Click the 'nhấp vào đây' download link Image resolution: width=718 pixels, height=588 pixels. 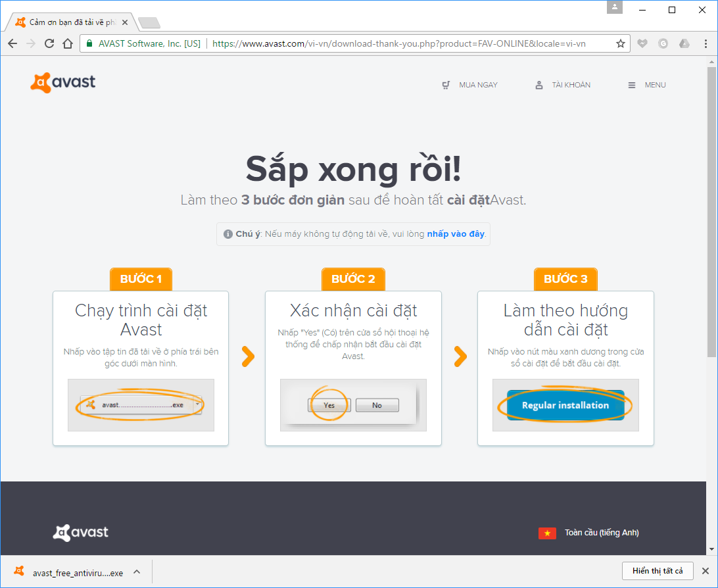[456, 234]
